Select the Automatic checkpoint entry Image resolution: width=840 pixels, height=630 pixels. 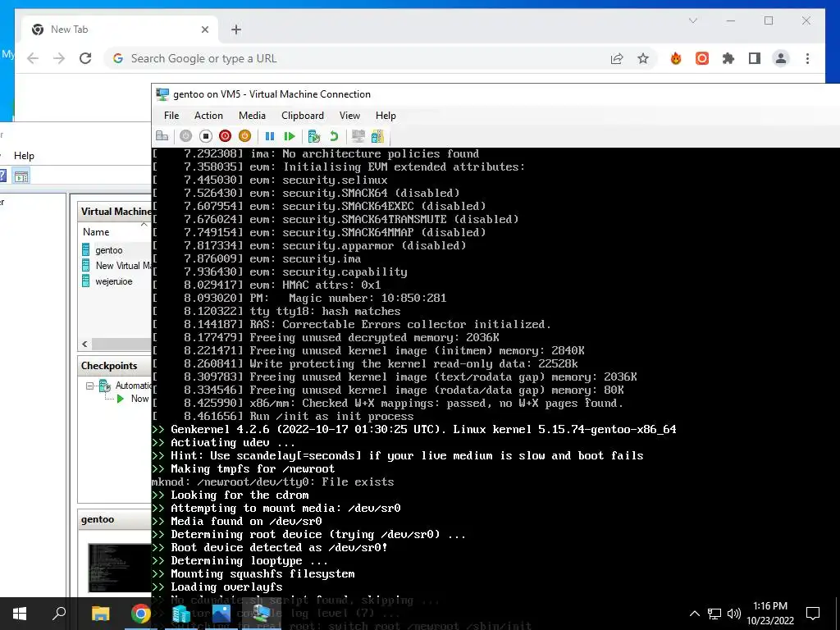point(134,386)
